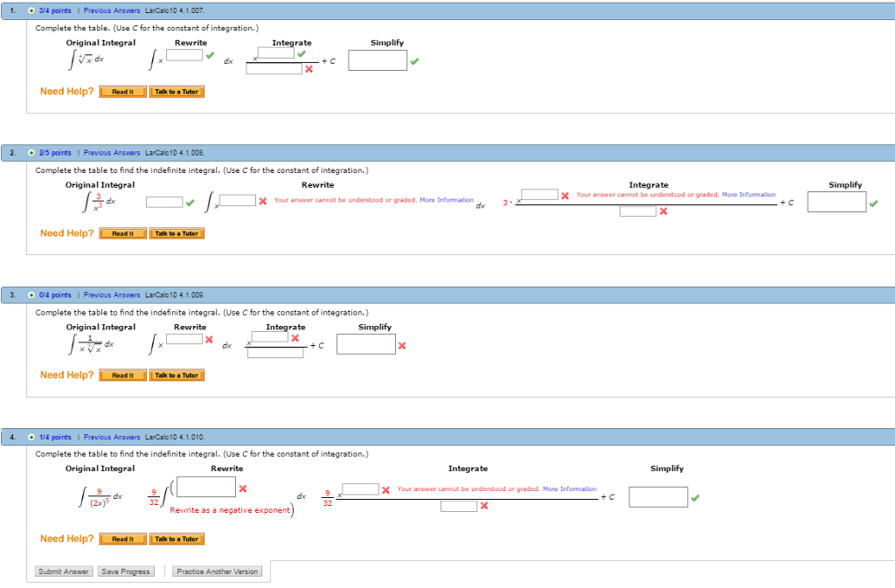895x588 pixels.
Task: Click the red X beside problem 4 Integrate field
Action: pyautogui.click(x=385, y=489)
